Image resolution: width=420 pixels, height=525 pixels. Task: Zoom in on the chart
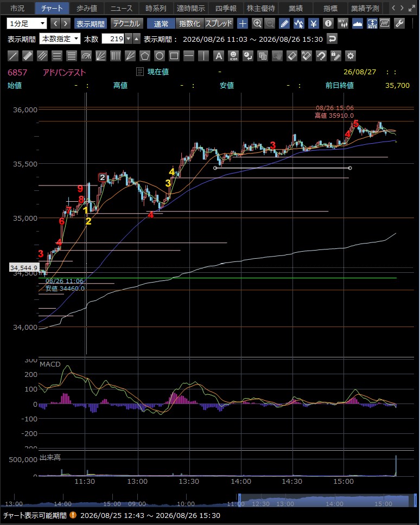point(257,23)
